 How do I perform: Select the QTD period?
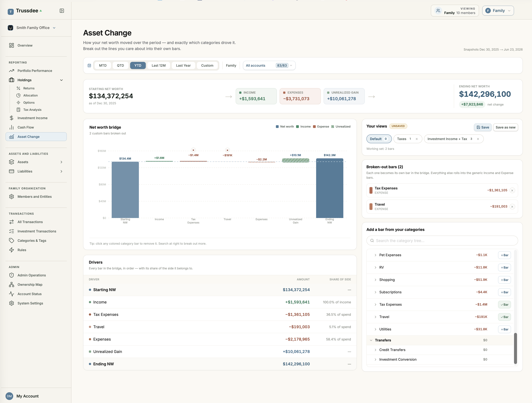[120, 66]
